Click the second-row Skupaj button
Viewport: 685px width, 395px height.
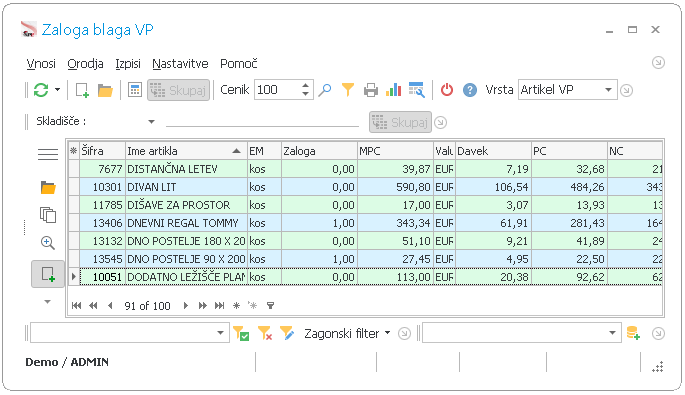[x=400, y=122]
